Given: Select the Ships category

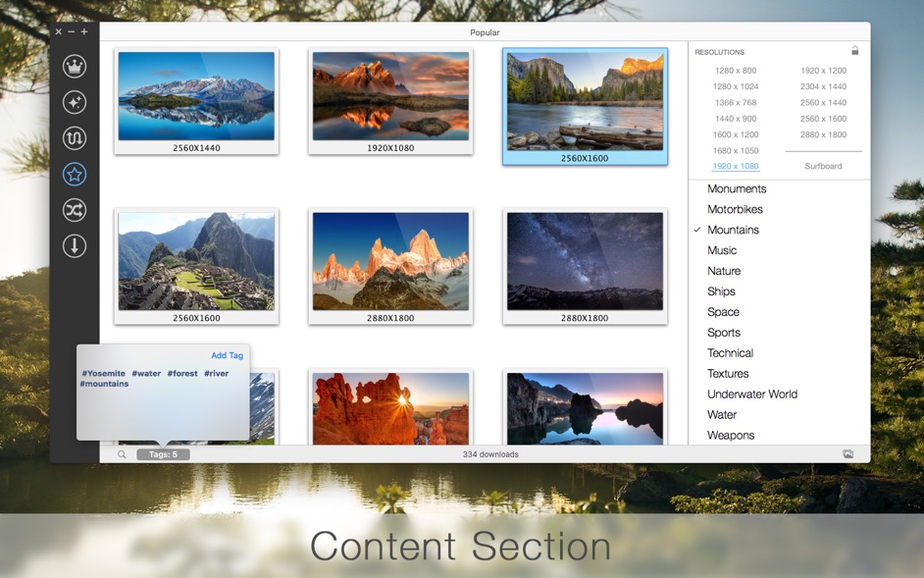Looking at the screenshot, I should click(x=721, y=291).
